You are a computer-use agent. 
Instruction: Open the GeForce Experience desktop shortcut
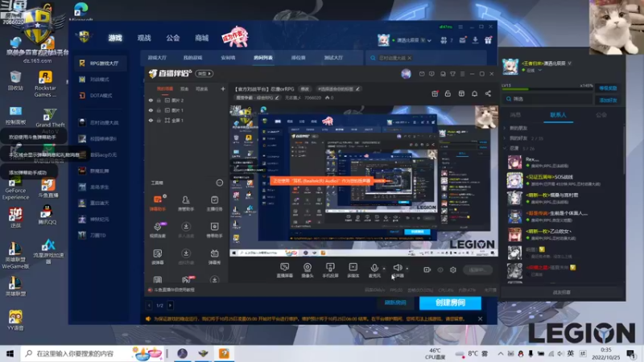coord(15,188)
